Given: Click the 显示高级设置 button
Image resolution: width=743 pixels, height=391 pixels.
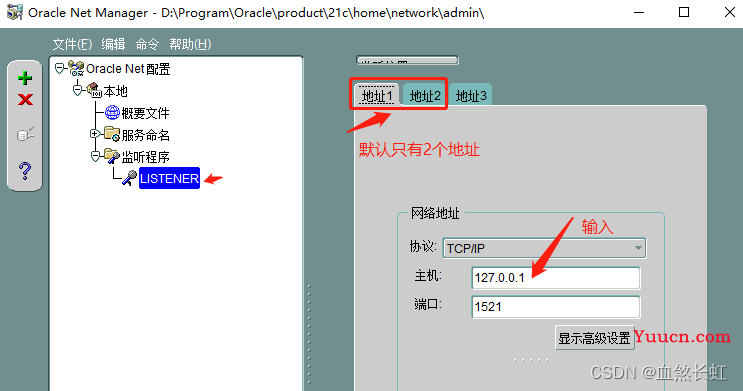Looking at the screenshot, I should [x=595, y=338].
